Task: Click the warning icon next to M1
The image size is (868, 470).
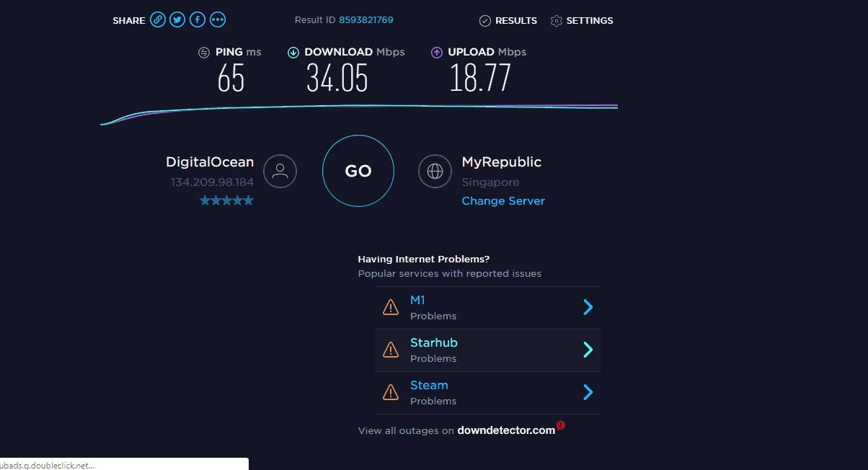Action: click(391, 308)
